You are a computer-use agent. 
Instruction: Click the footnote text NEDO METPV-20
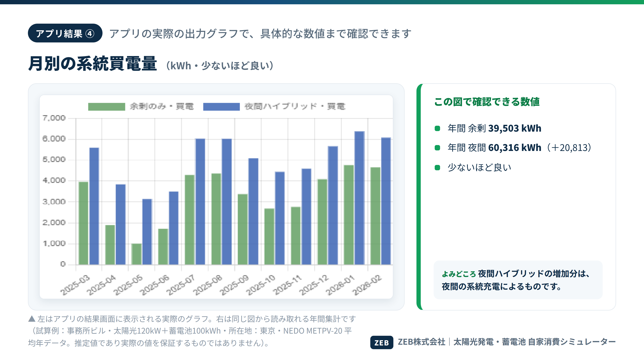point(313,331)
